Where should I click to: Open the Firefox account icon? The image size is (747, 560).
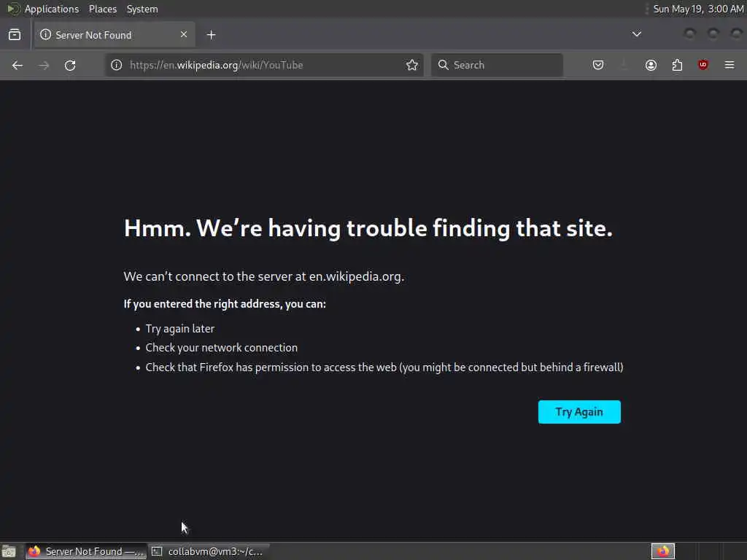(x=651, y=65)
